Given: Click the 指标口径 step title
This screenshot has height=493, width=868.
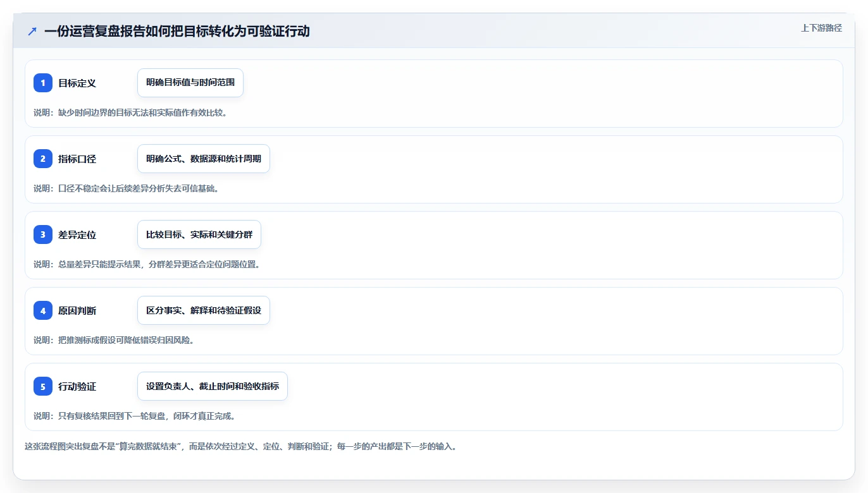Looking at the screenshot, I should coord(77,159).
